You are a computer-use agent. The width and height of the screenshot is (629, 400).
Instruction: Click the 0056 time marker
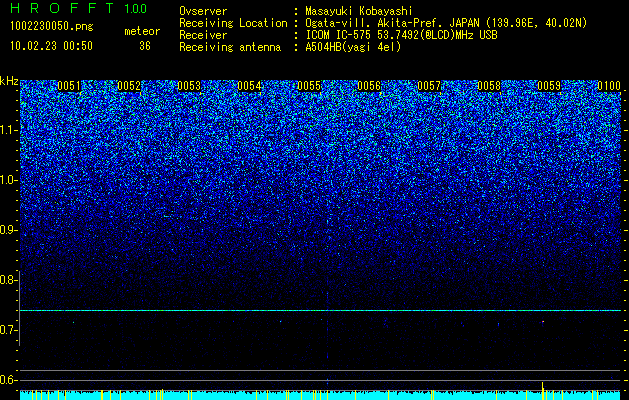[x=369, y=86]
